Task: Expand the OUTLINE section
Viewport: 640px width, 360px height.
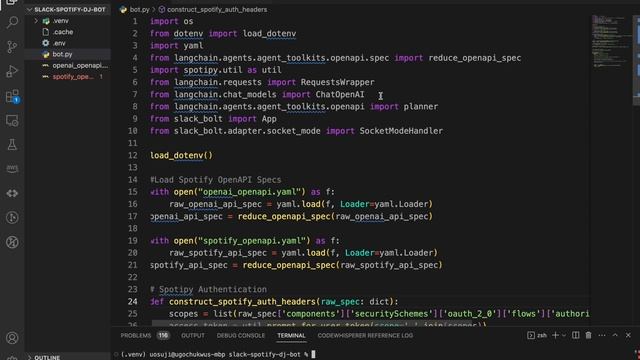Action: point(47,357)
